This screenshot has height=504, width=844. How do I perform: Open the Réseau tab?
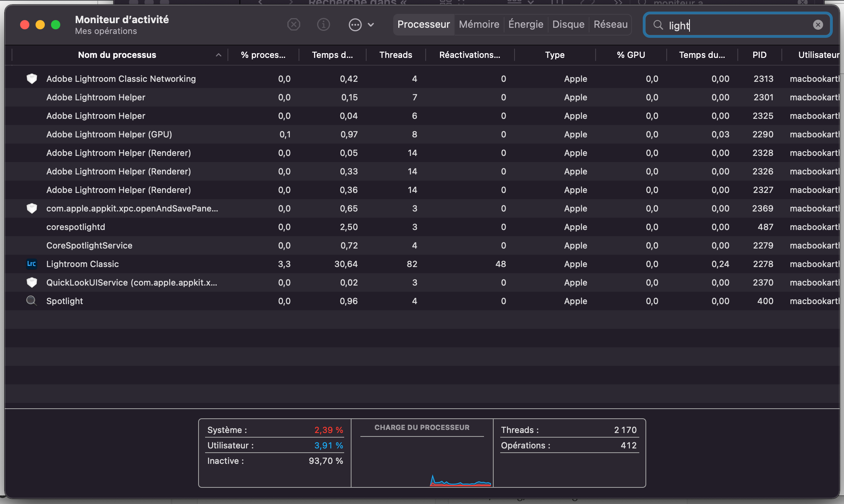tap(610, 25)
